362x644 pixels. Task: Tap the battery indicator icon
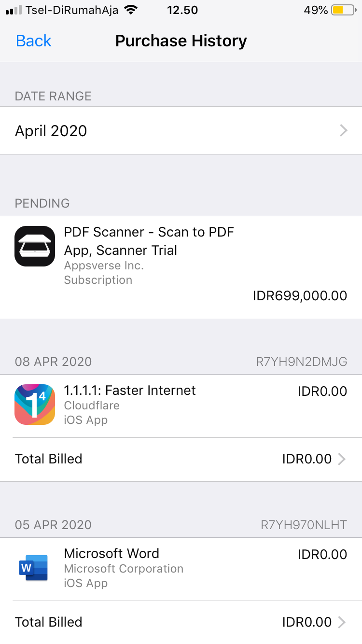point(343,10)
